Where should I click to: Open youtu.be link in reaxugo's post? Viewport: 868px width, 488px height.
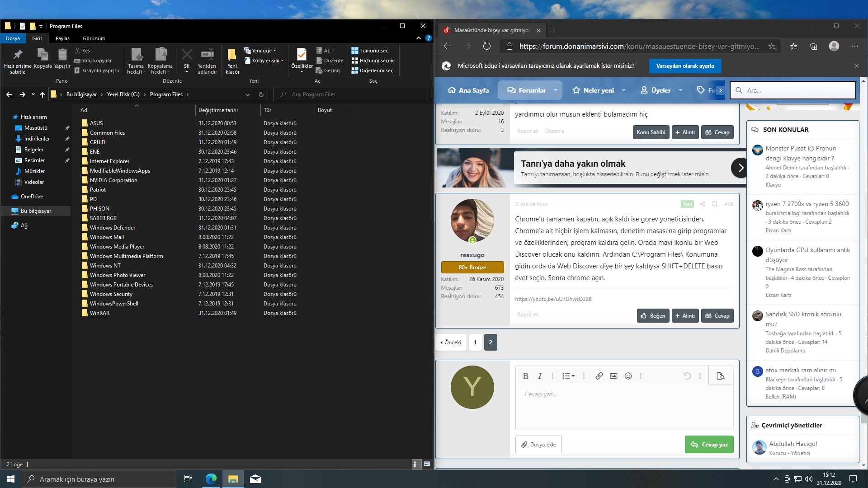pos(553,299)
